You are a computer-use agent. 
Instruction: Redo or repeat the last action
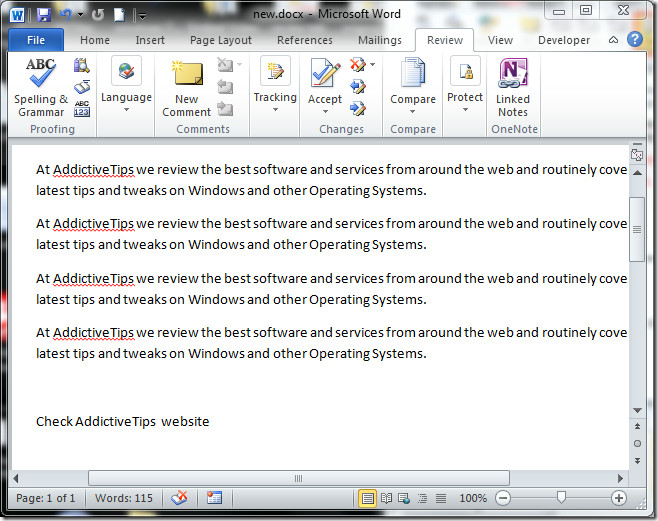[x=98, y=15]
